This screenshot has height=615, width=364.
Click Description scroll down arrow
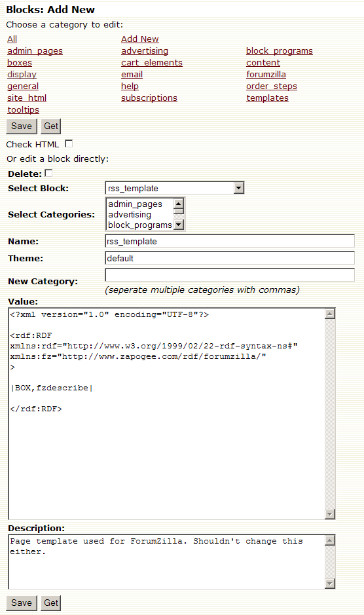(330, 584)
